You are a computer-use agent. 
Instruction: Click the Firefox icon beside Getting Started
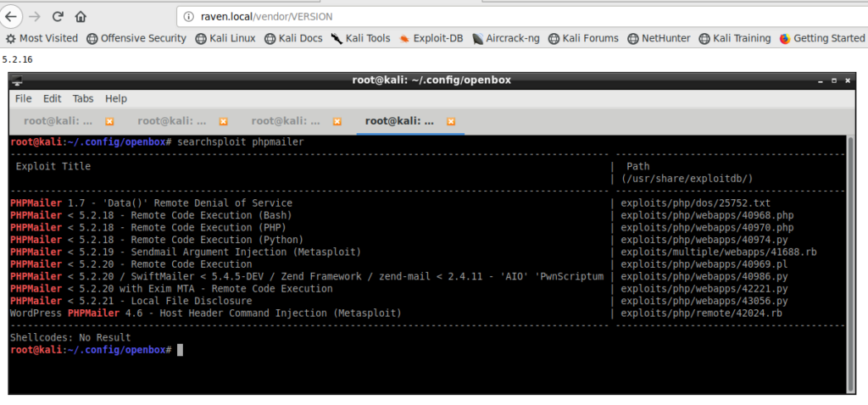(x=784, y=39)
